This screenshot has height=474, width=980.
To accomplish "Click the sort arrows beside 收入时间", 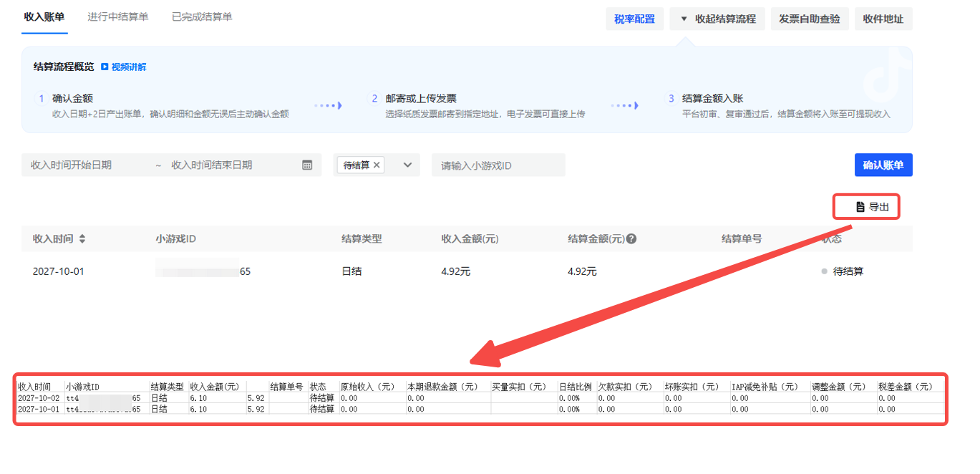I will point(82,239).
